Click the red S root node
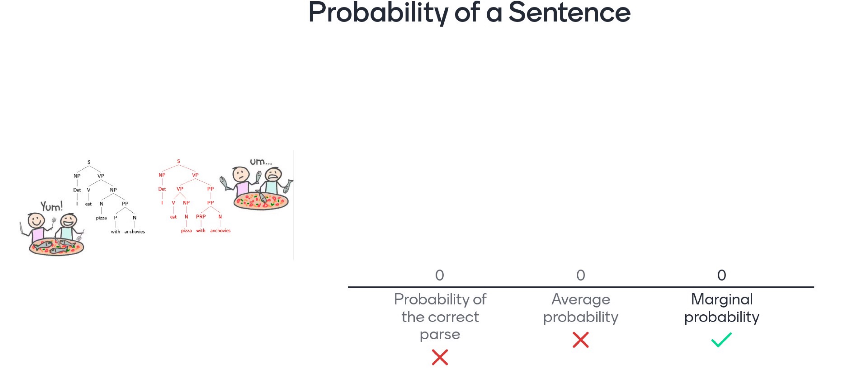Viewport: 868px width, 388px height. tap(179, 161)
